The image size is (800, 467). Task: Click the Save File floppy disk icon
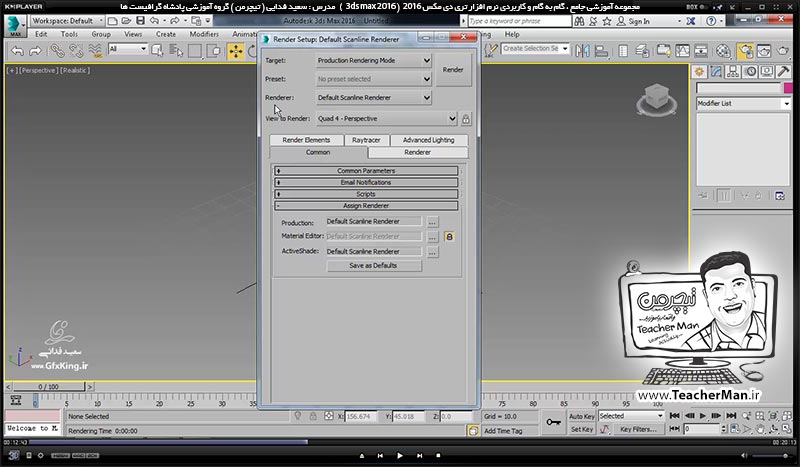[140, 21]
